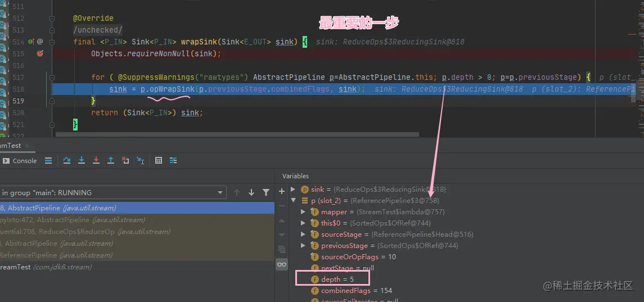Click the fold end marker at line 521

pyautogui.click(x=52, y=124)
